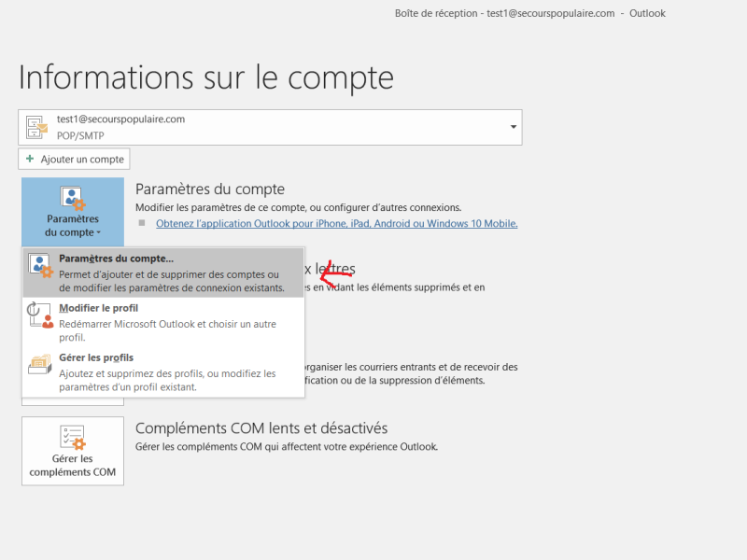747x560 pixels.
Task: Click Gérer les compléments COM button
Action: tap(73, 451)
